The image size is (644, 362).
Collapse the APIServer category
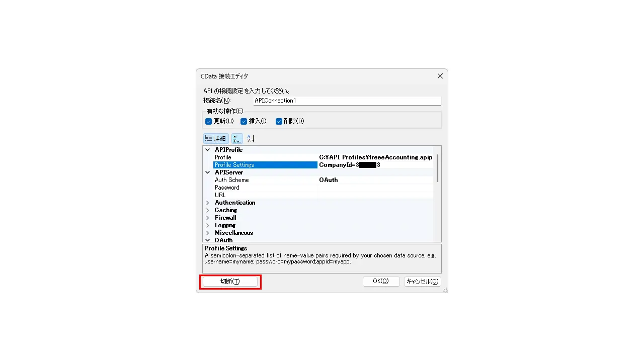point(208,172)
